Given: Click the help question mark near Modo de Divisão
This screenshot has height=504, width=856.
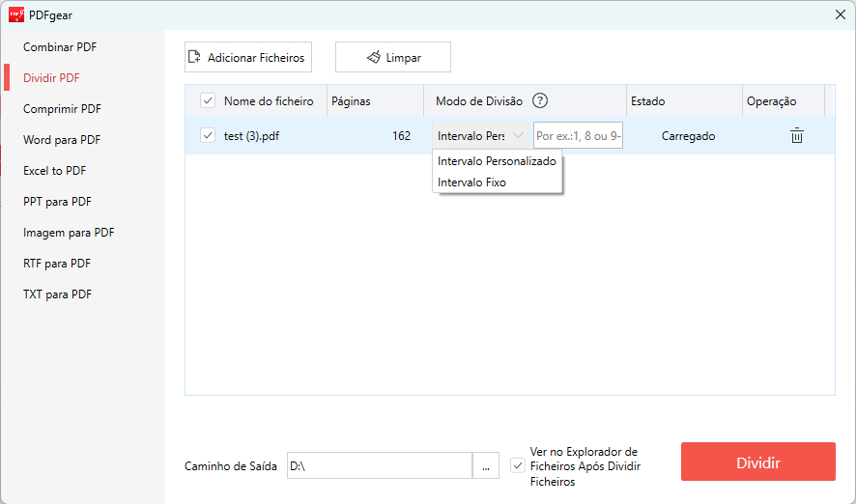Looking at the screenshot, I should coord(540,100).
